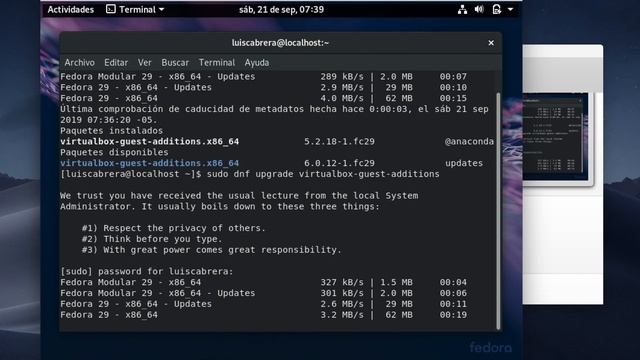Click '#1) Respect the privacy of others.' line
The height and width of the screenshot is (360, 640).
[173, 228]
